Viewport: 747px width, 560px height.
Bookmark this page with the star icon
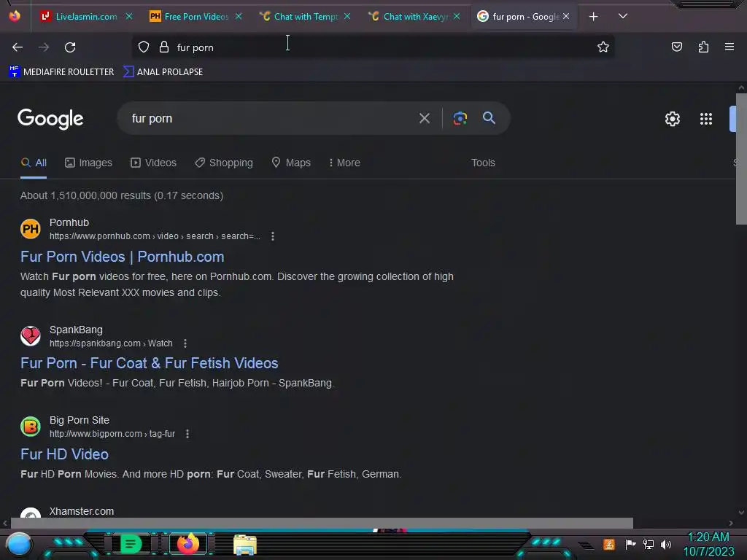click(x=603, y=47)
